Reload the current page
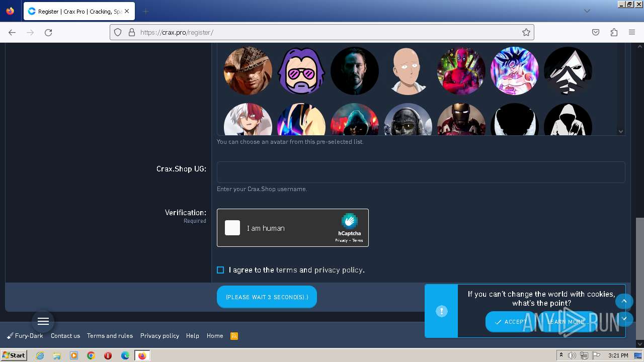 pos(48,32)
